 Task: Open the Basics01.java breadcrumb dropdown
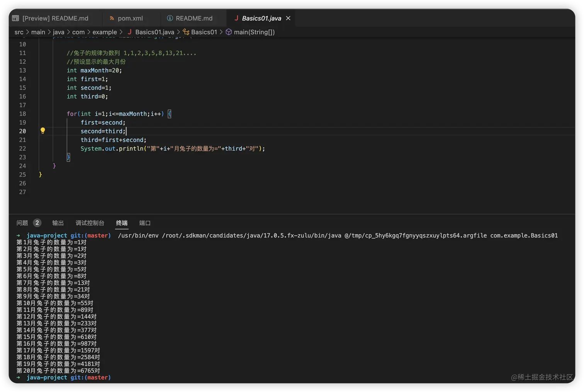(x=154, y=32)
